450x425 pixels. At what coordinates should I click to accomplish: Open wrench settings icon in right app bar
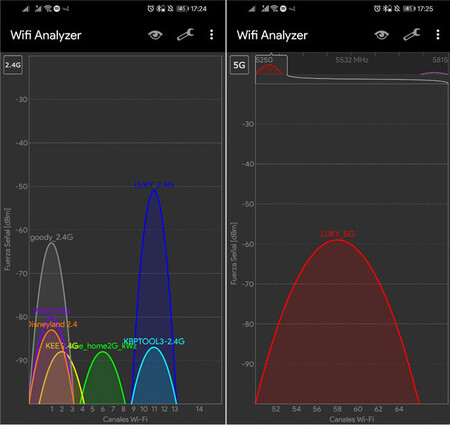(x=412, y=35)
